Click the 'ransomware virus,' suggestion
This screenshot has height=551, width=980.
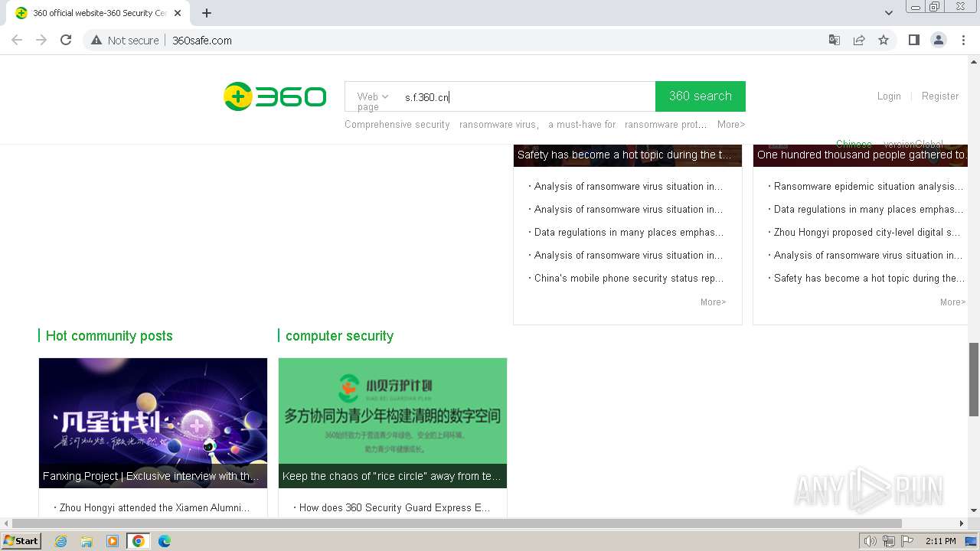499,124
